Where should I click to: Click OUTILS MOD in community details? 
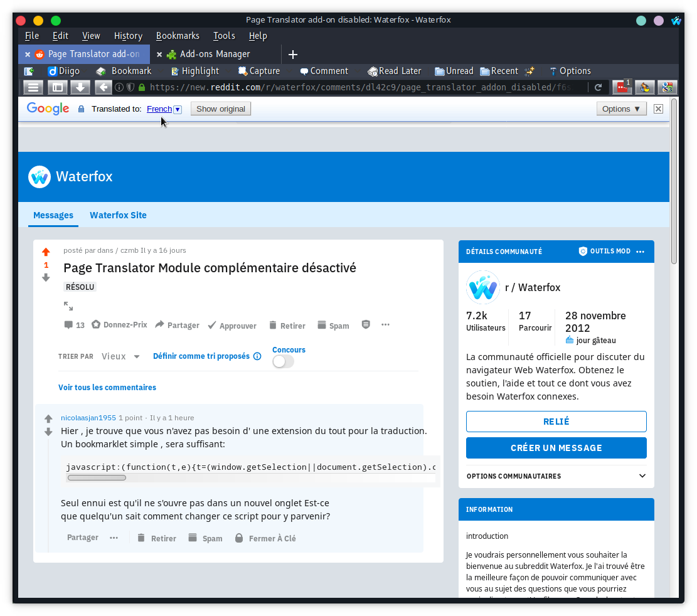coord(605,251)
